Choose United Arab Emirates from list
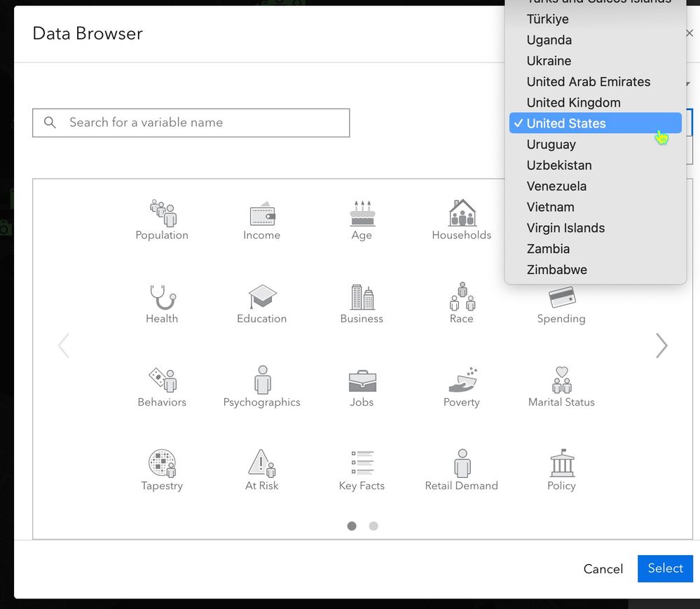 pos(595,82)
